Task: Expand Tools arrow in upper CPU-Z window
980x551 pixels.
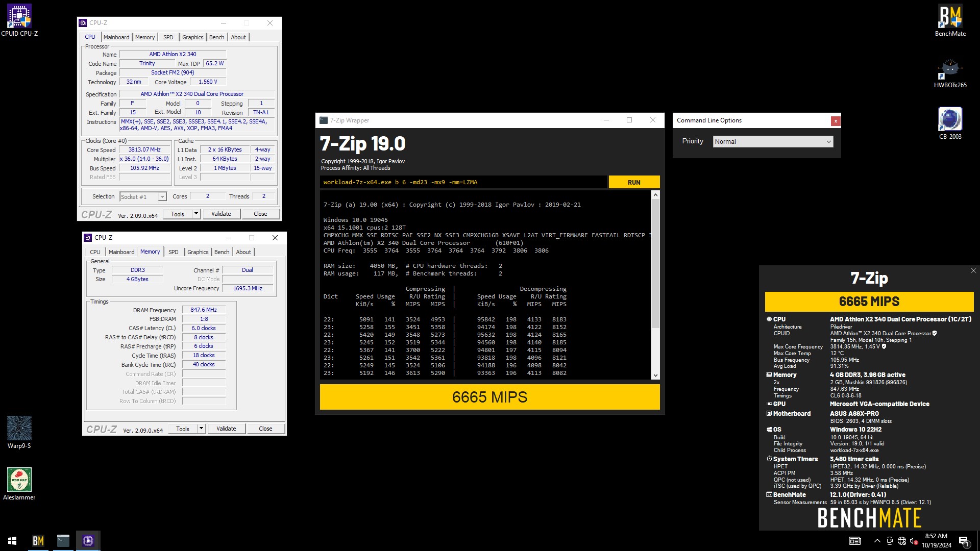Action: [x=196, y=214]
